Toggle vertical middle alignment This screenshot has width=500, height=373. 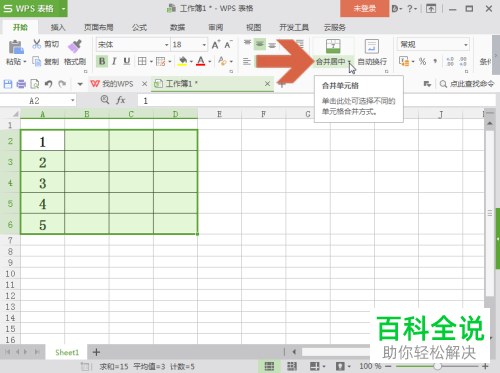260,44
